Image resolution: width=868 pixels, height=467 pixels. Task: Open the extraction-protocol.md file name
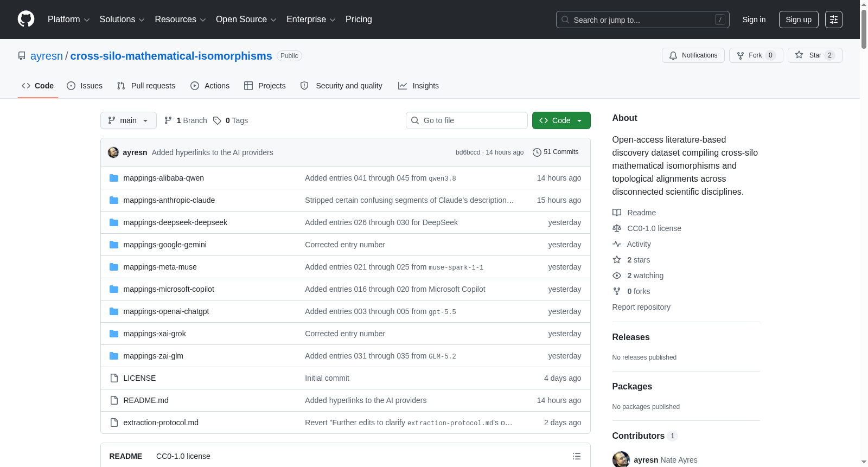tap(161, 423)
